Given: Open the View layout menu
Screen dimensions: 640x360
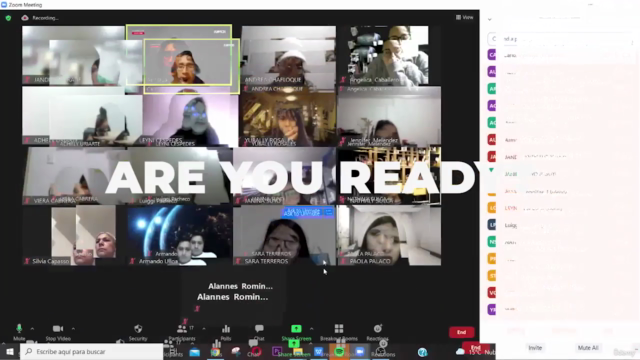Looking at the screenshot, I should [464, 17].
